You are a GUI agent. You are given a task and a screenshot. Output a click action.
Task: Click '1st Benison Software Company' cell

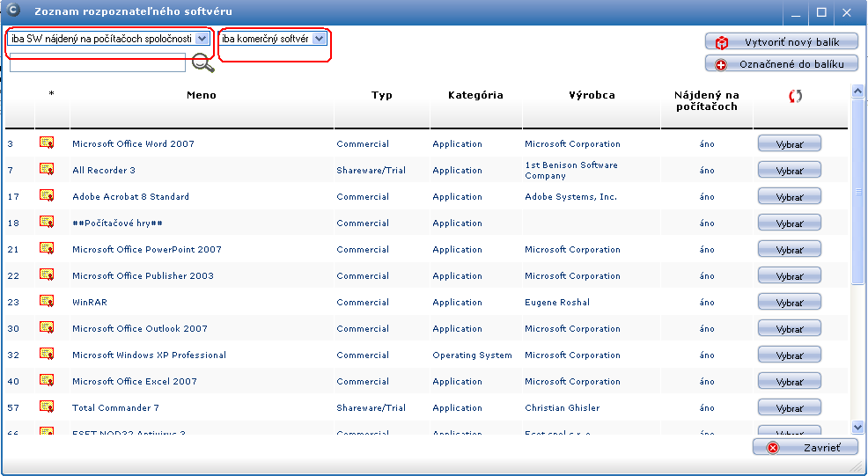571,170
